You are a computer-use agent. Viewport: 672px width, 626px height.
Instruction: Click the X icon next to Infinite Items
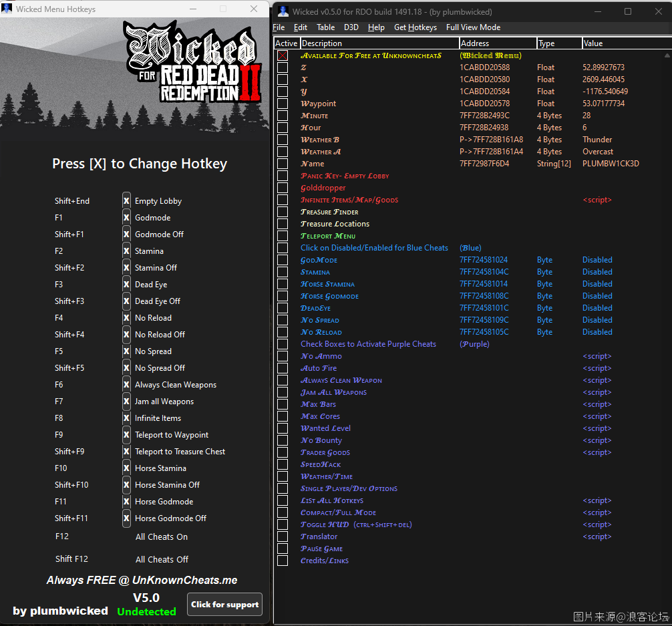pyautogui.click(x=126, y=418)
